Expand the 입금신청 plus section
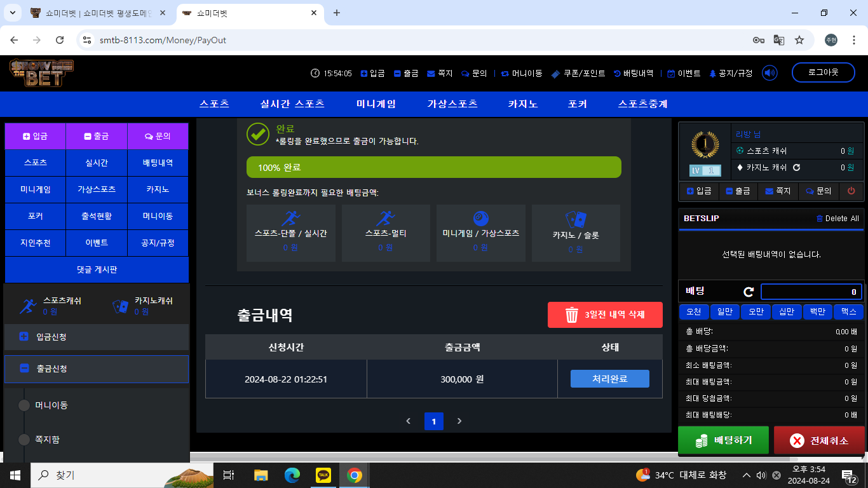This screenshot has width=868, height=488. tap(24, 337)
